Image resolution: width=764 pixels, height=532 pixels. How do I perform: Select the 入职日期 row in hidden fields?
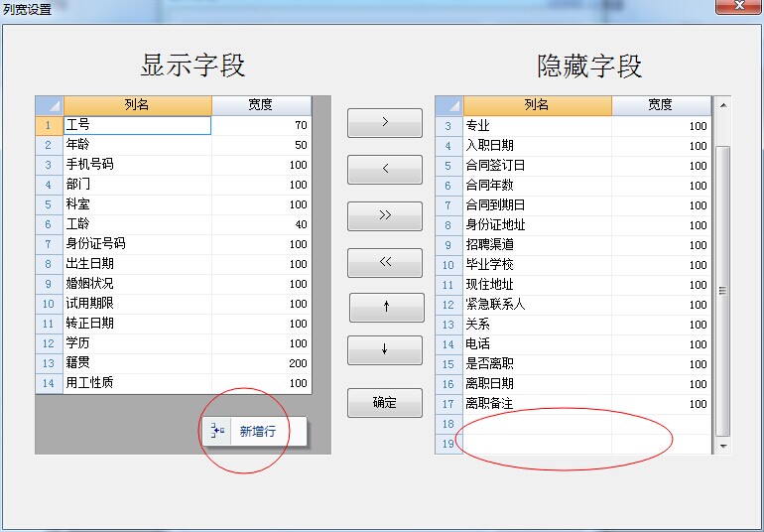(573, 146)
